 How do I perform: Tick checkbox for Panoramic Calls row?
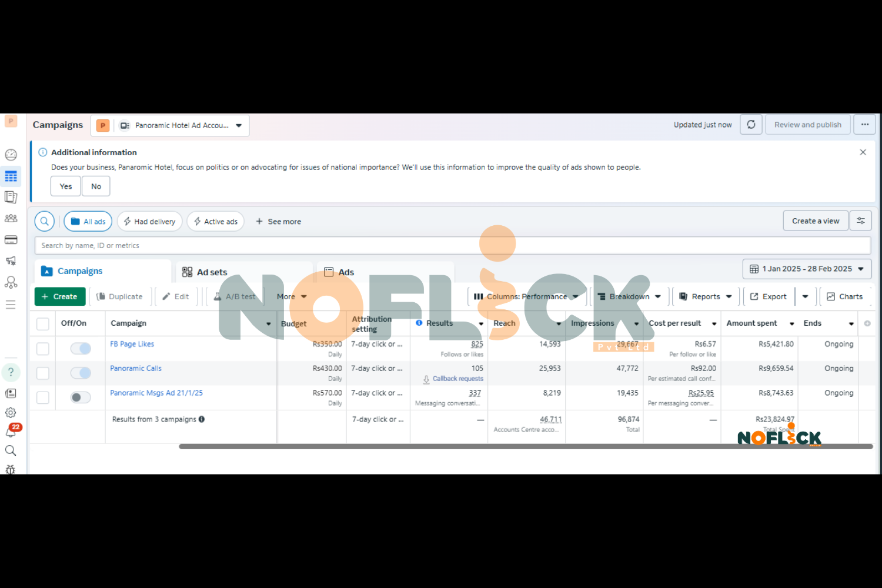43,373
